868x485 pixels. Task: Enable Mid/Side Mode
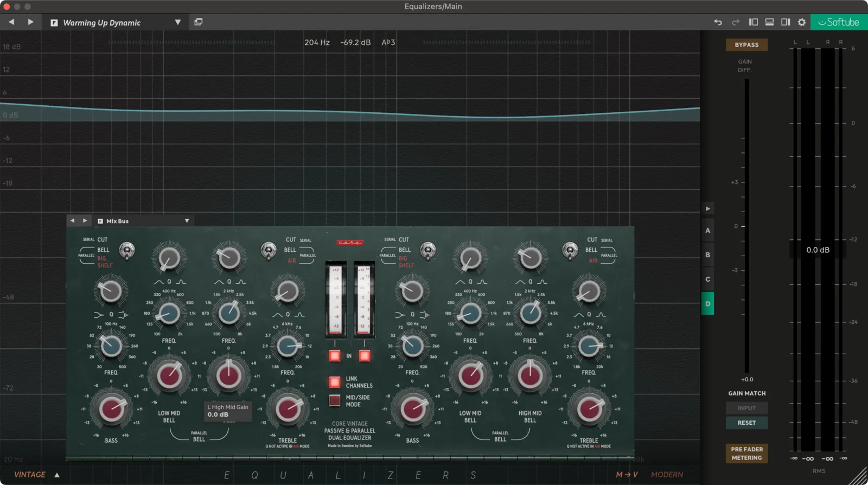click(x=335, y=400)
